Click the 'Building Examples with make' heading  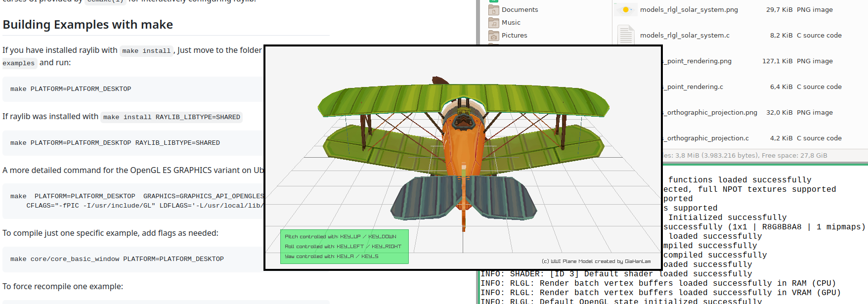coord(88,25)
